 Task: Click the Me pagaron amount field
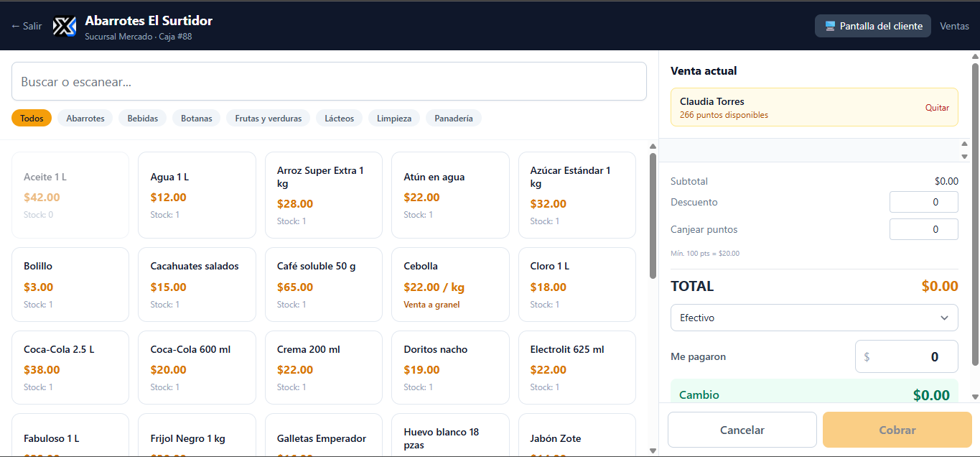907,356
